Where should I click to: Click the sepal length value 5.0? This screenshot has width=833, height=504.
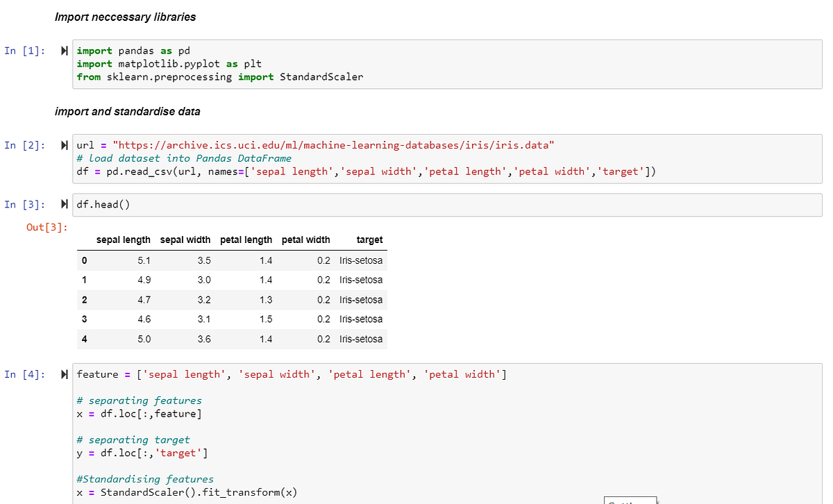pos(144,339)
